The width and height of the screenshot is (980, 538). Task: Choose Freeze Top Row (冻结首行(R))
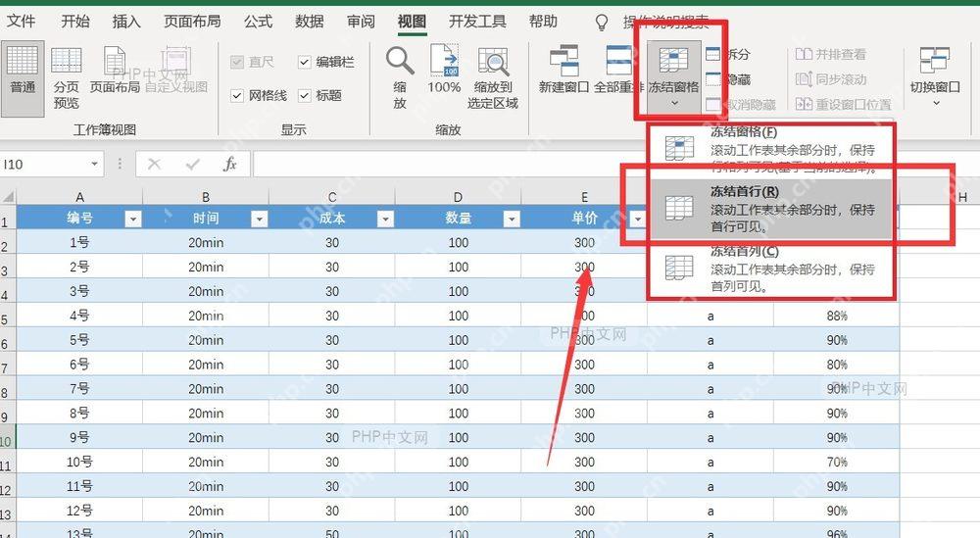coord(771,210)
